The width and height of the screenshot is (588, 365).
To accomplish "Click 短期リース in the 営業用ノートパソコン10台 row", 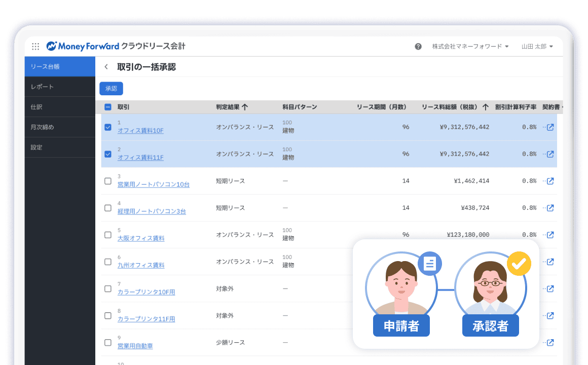I will 230,181.
